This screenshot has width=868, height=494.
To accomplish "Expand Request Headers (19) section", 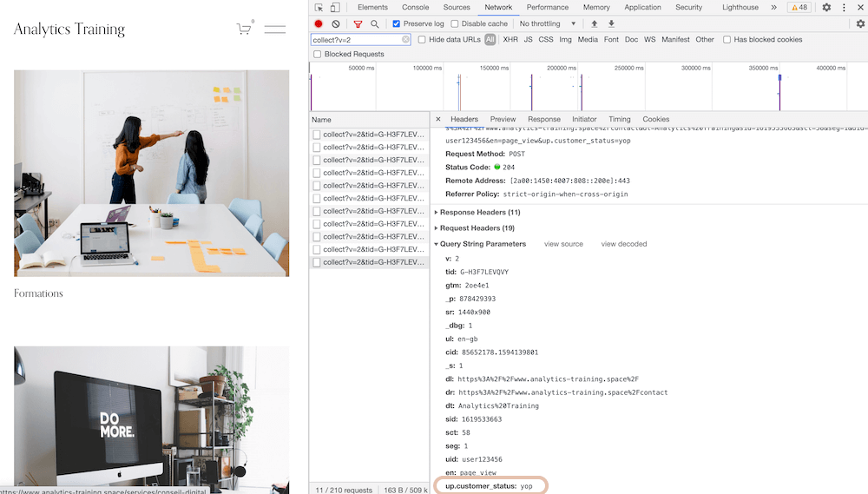I will 475,228.
